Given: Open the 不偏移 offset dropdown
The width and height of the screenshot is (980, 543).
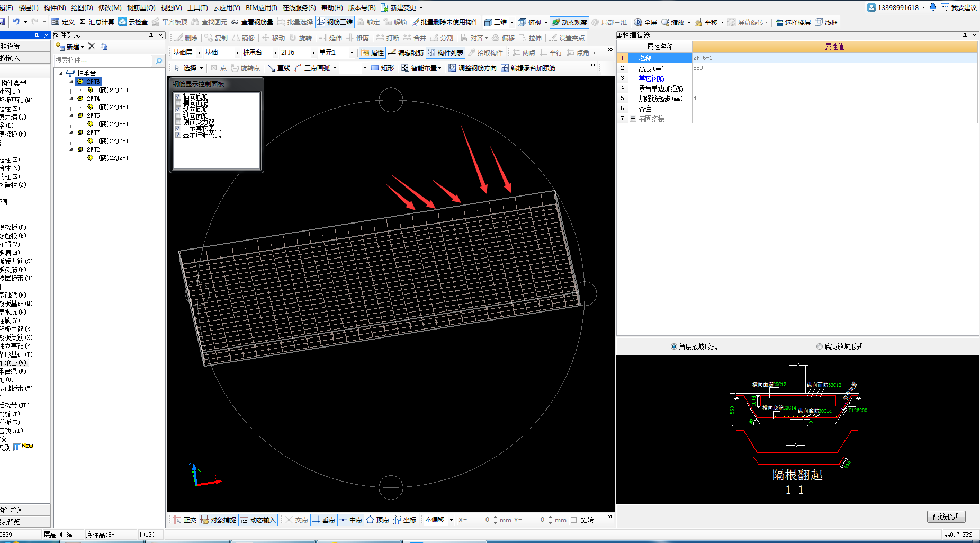Looking at the screenshot, I should (x=451, y=520).
